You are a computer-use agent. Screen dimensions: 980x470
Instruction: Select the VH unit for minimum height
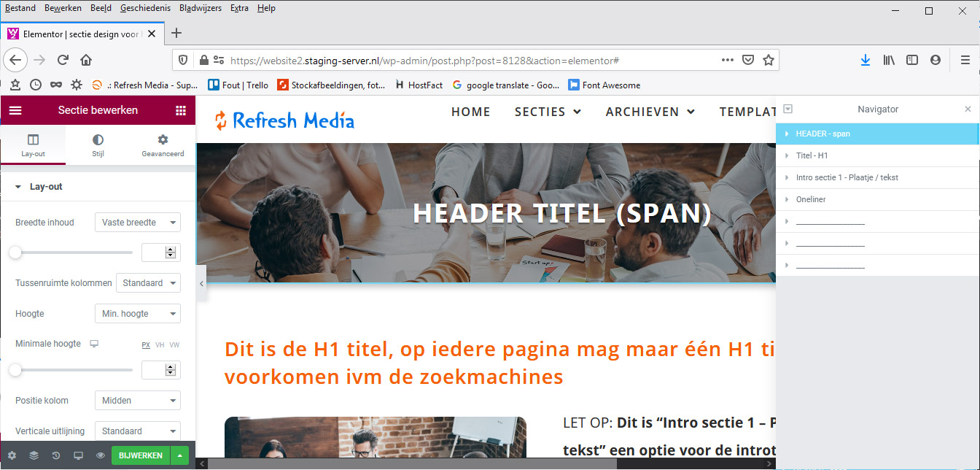[x=160, y=344]
